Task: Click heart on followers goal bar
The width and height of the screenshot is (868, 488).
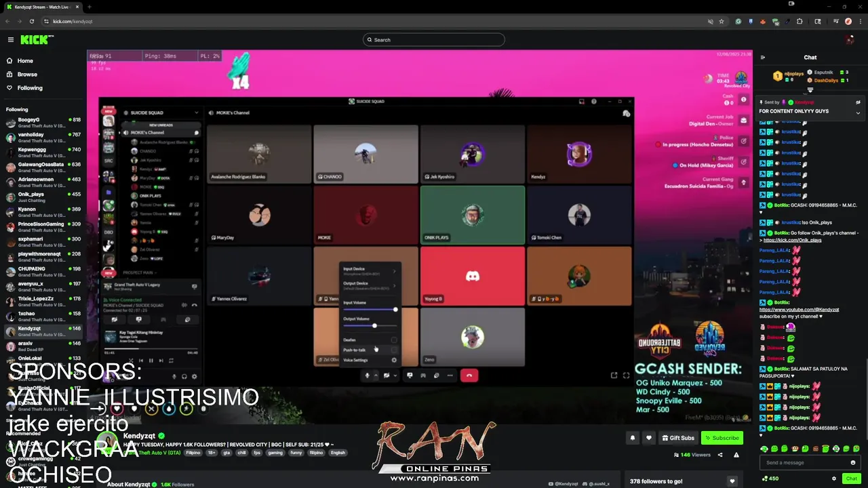Action: (x=732, y=481)
